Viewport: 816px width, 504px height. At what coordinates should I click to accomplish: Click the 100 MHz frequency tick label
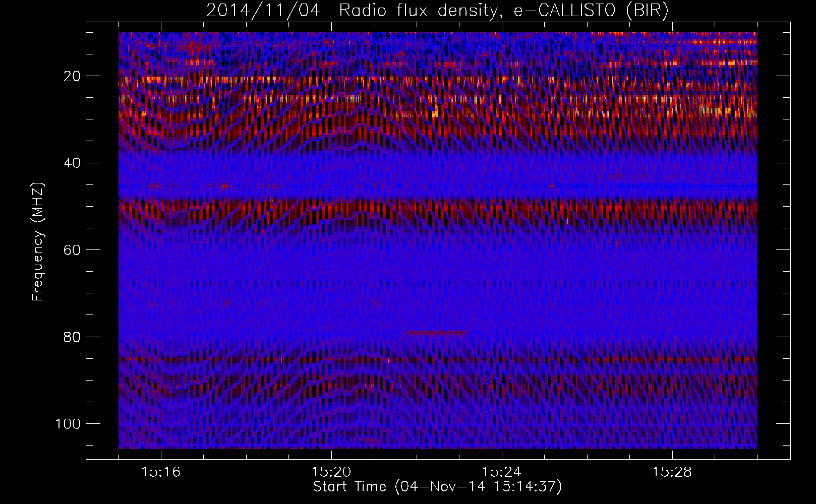point(68,423)
